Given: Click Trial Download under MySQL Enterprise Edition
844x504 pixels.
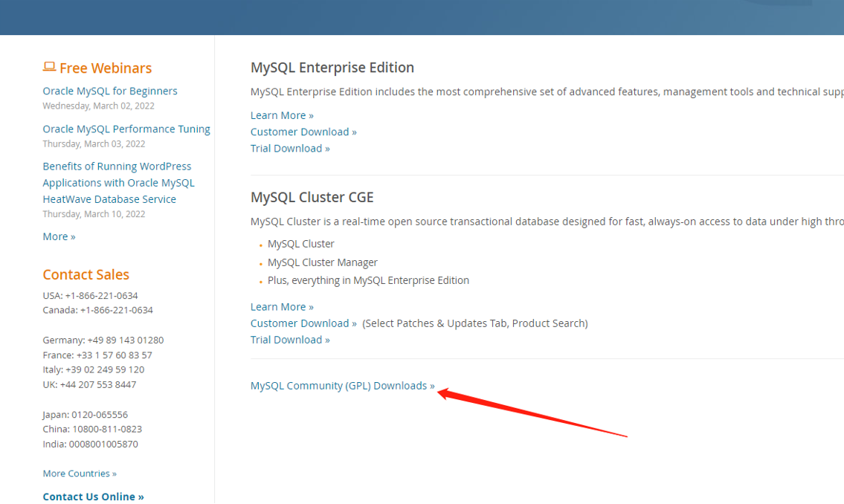Looking at the screenshot, I should tap(290, 149).
